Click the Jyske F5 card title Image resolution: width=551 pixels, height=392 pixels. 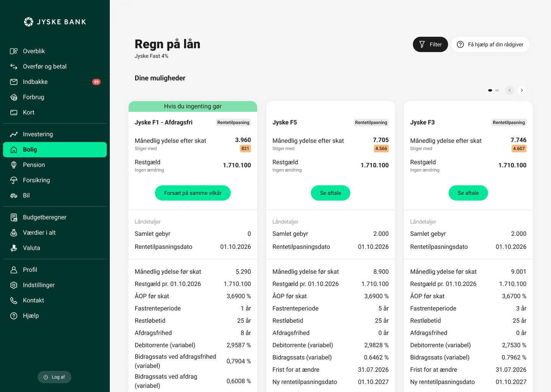(285, 122)
